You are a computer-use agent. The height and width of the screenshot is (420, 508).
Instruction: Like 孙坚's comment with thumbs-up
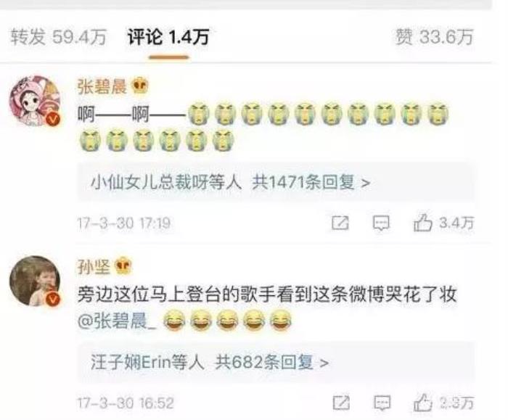coord(444,403)
